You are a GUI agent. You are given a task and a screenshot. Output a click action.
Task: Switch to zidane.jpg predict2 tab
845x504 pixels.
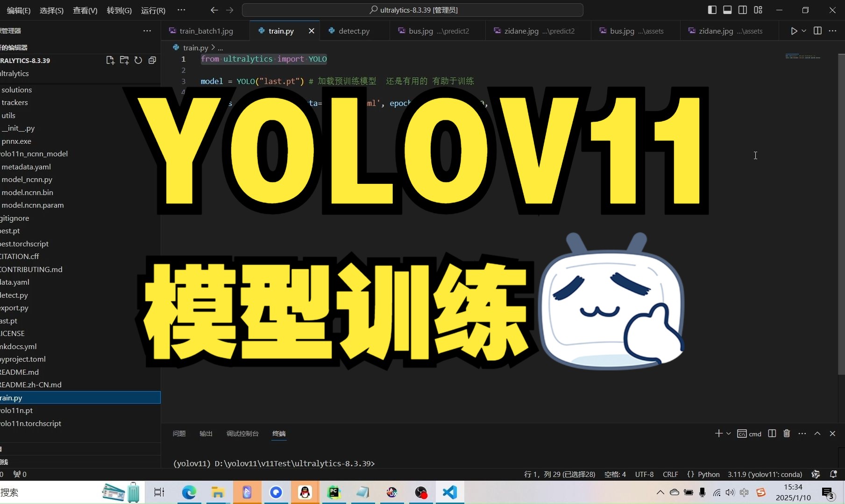tap(539, 31)
